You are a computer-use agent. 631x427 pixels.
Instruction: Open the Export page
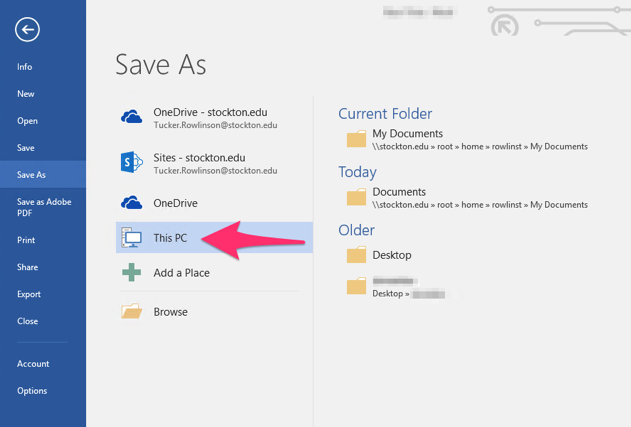(x=29, y=294)
